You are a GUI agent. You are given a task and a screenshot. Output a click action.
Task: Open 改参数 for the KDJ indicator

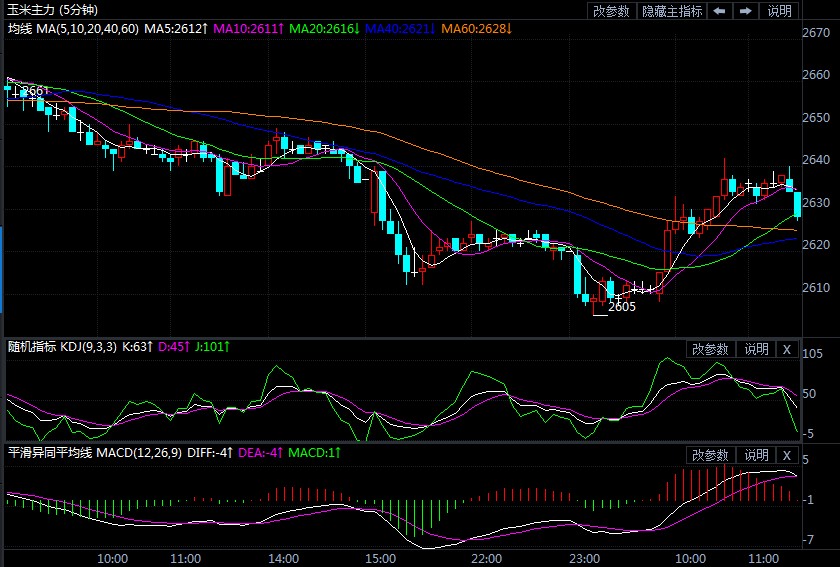click(x=711, y=349)
